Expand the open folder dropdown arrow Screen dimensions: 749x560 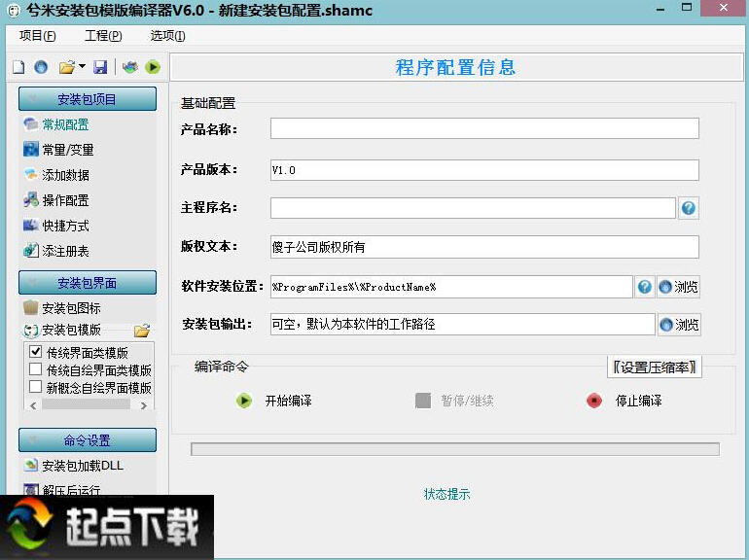coord(82,66)
